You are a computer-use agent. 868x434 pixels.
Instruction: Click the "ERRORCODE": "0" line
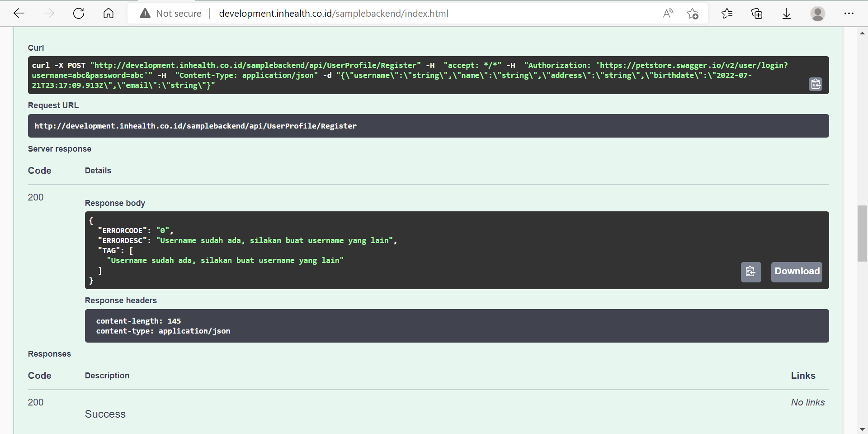(x=136, y=231)
